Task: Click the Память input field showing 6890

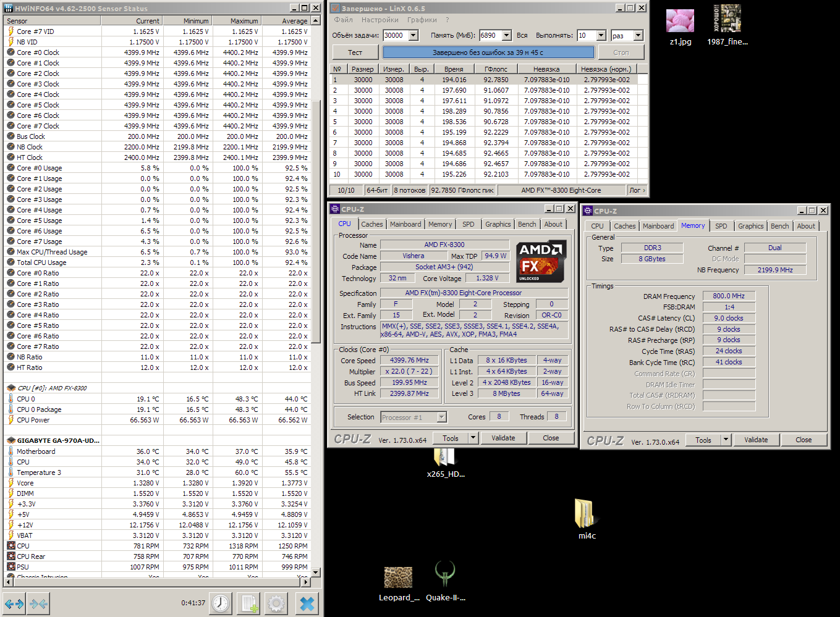Action: (x=491, y=36)
